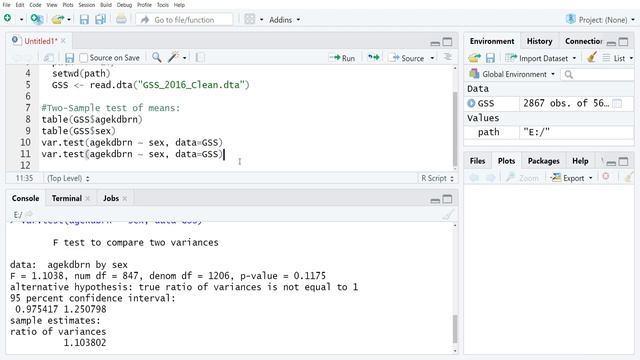Select the path value row
This screenshot has height=360, width=640.
tap(549, 132)
